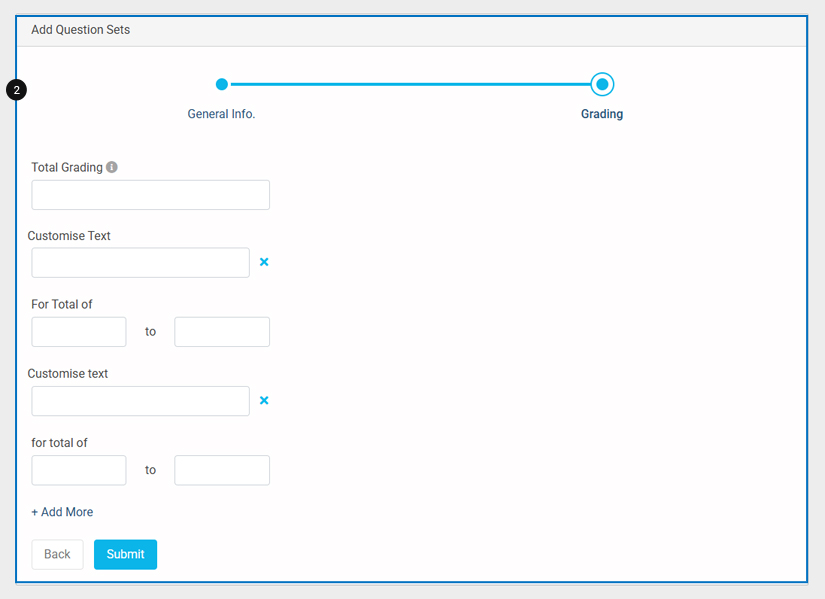Click the end field after first 'to'

click(x=222, y=332)
